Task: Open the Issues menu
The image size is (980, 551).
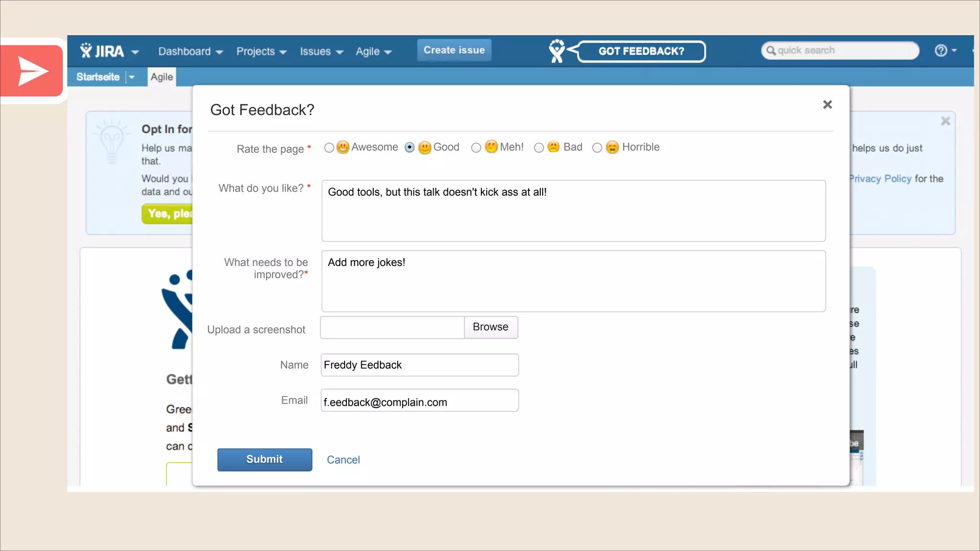Action: 321,51
